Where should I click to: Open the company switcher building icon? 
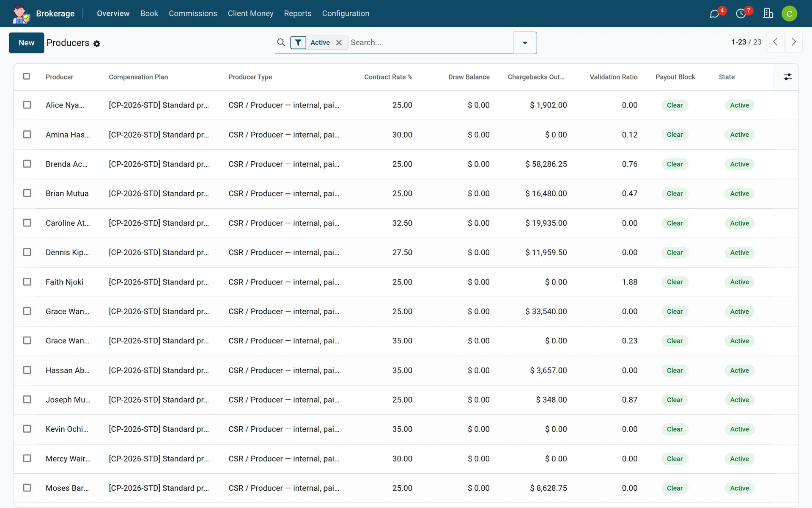(768, 14)
